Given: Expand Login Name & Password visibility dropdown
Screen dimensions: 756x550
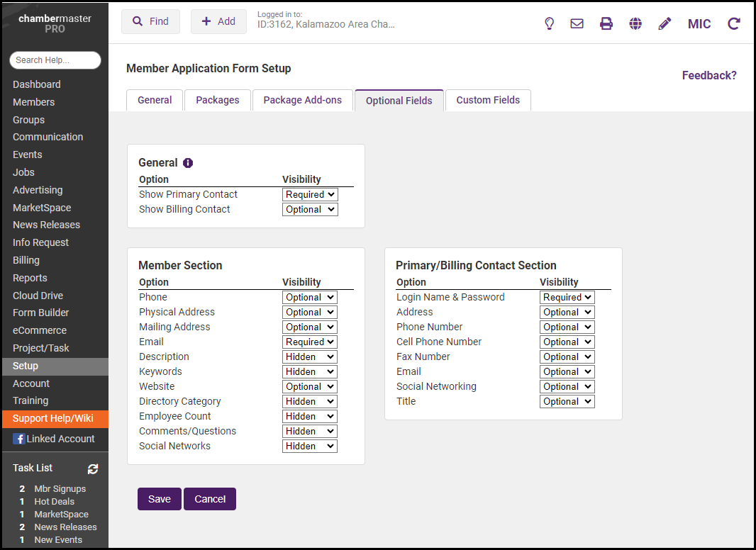Looking at the screenshot, I should [x=567, y=297].
